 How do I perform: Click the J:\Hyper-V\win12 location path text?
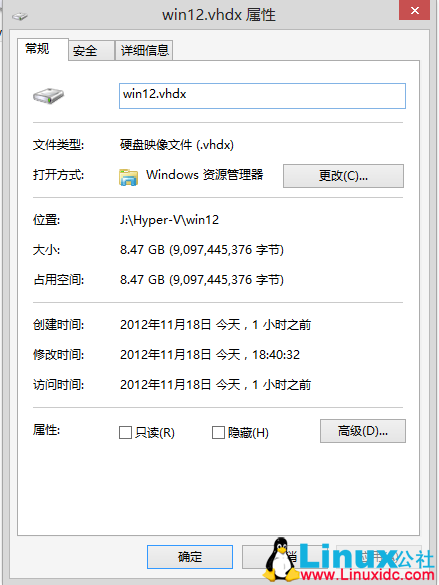click(169, 220)
